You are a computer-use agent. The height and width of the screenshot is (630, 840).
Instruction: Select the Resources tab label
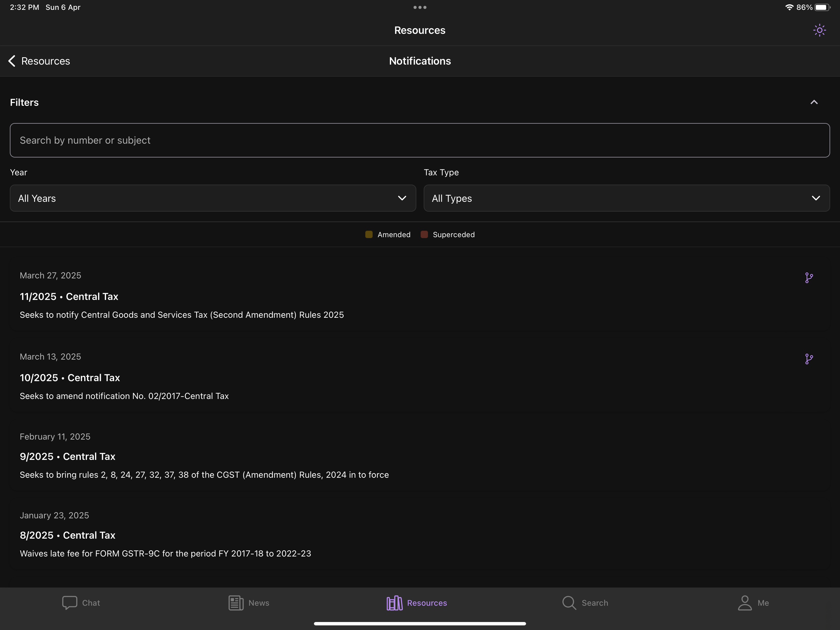(427, 603)
